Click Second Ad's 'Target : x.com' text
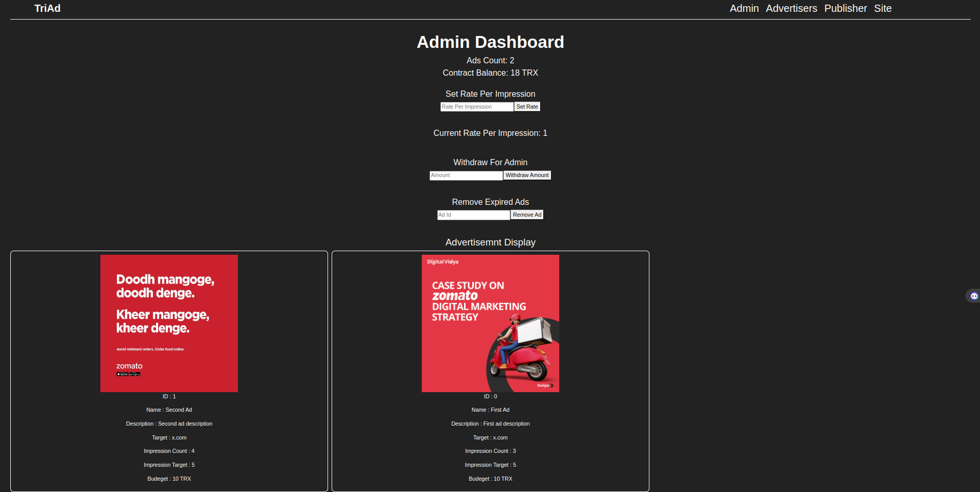This screenshot has width=980, height=492. (169, 438)
